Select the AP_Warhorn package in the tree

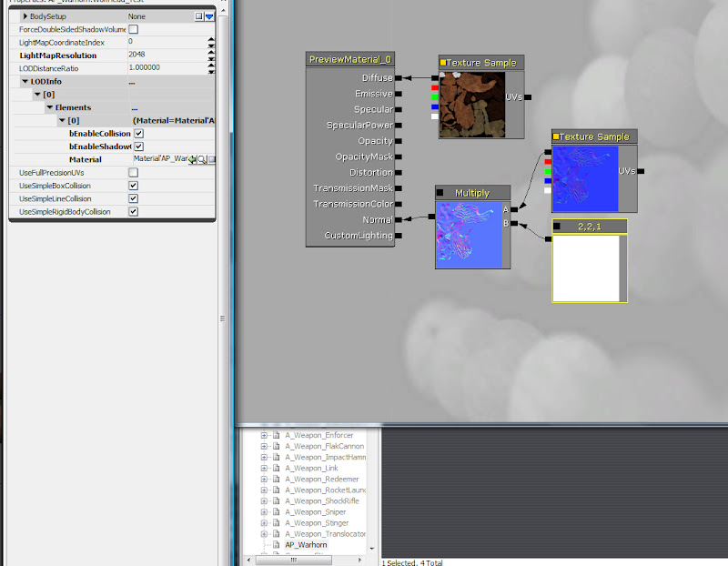pyautogui.click(x=306, y=545)
